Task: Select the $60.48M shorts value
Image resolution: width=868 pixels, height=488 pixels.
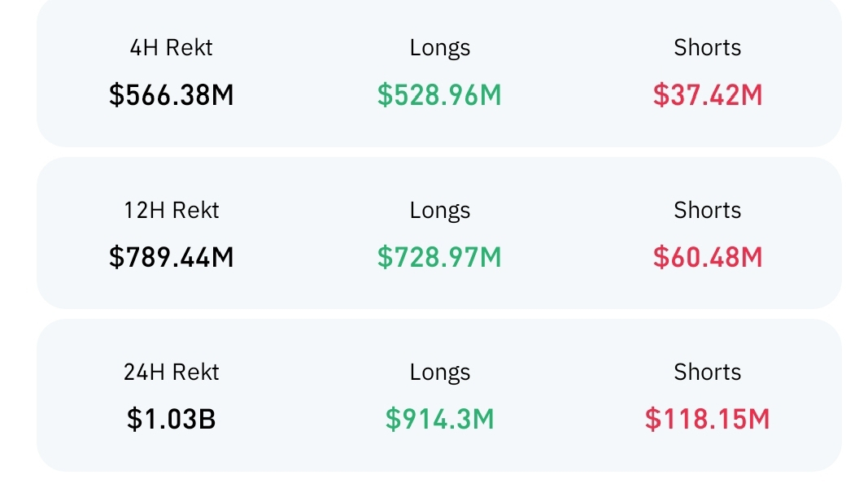Action: (x=707, y=257)
